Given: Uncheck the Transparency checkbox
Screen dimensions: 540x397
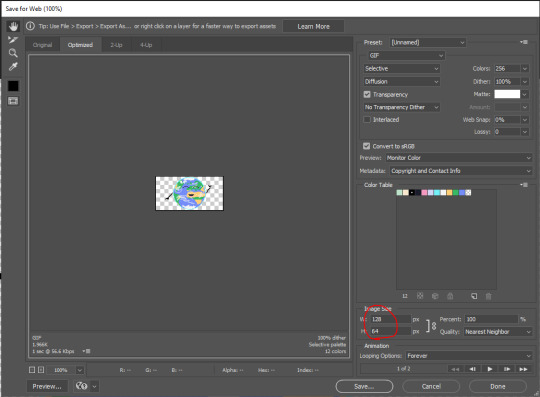Looking at the screenshot, I should pos(367,94).
